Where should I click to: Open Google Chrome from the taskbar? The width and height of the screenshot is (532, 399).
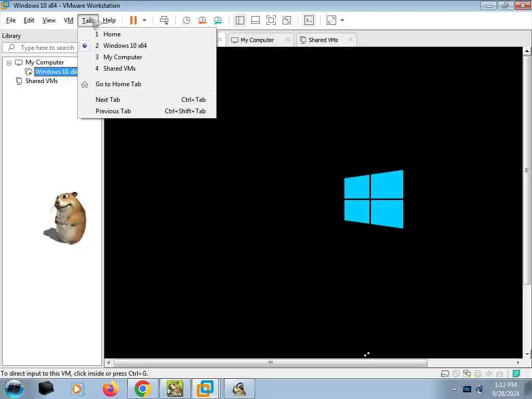click(142, 389)
